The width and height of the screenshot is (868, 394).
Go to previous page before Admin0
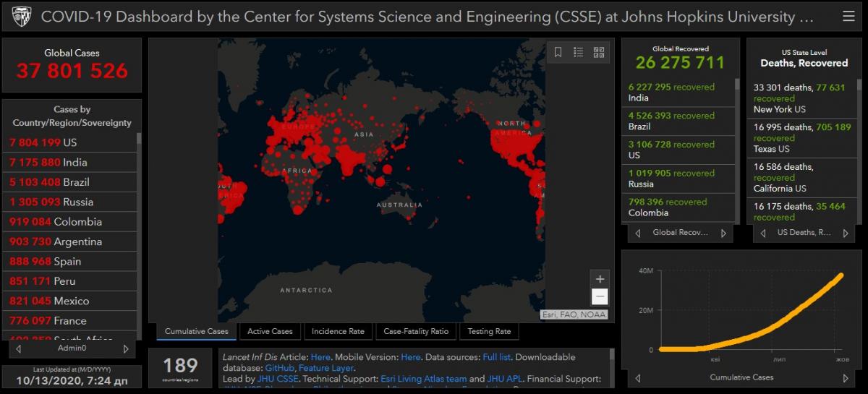point(19,348)
